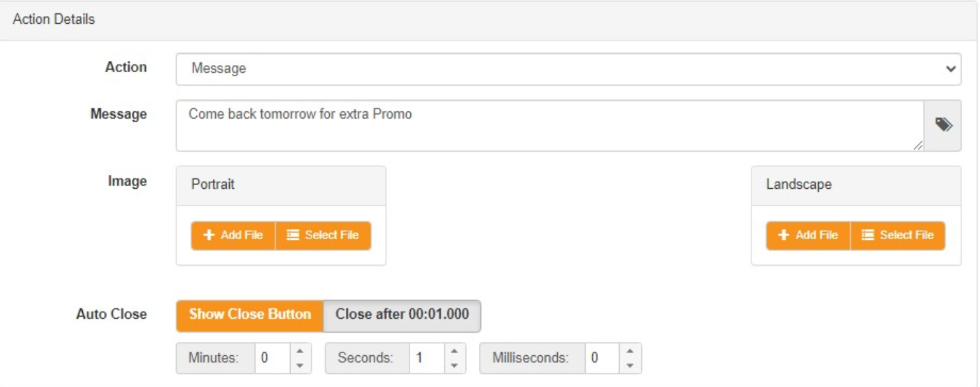980x387 pixels.
Task: Click Add File under Portrait
Action: (233, 235)
